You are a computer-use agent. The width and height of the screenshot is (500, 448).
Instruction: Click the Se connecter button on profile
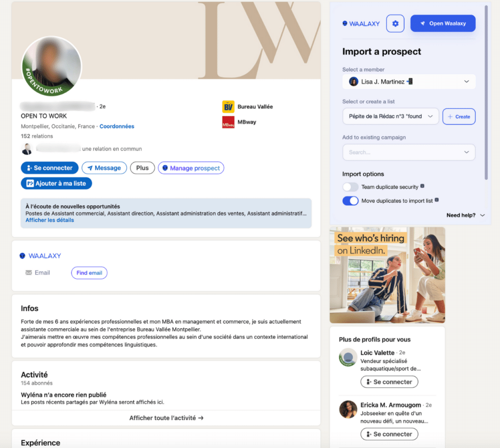coord(49,168)
